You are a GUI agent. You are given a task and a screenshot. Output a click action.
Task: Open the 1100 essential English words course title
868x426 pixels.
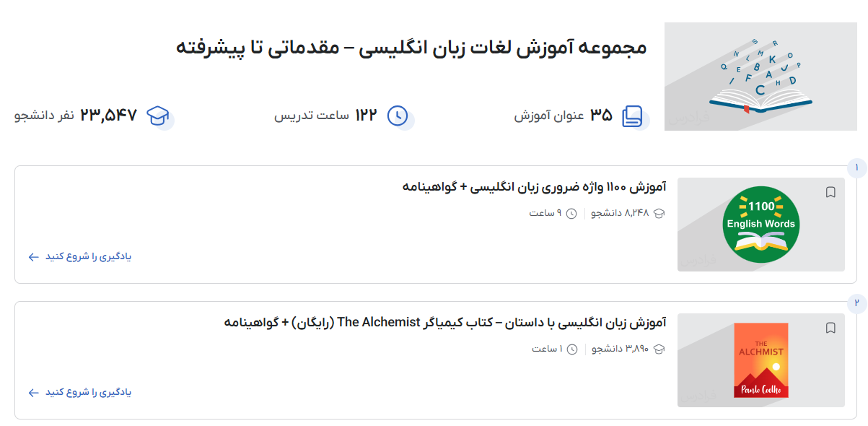coord(534,187)
